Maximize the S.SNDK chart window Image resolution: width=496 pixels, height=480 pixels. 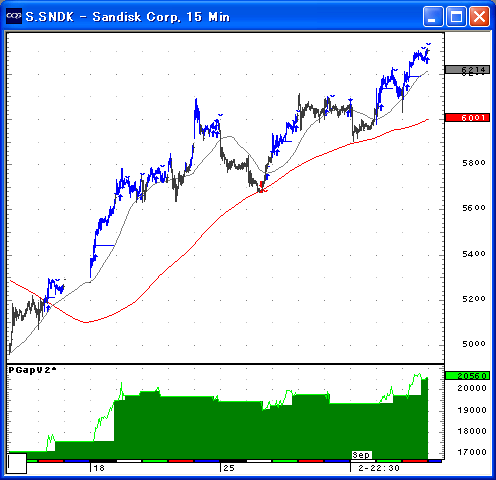point(456,16)
